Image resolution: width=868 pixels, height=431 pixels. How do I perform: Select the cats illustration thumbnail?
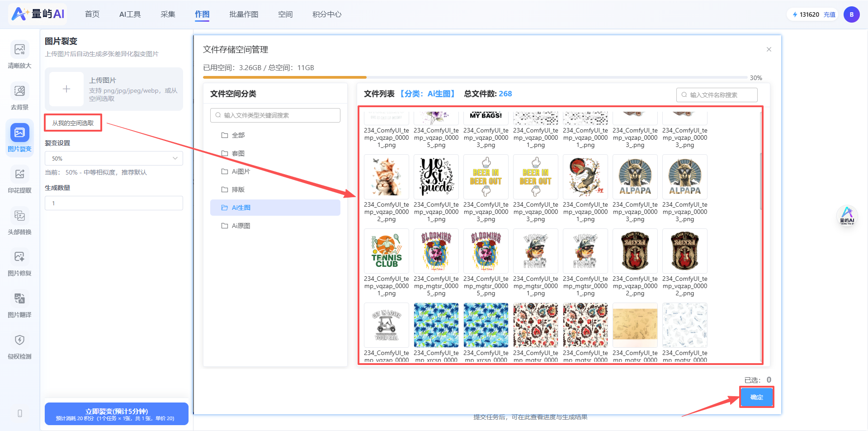click(387, 177)
